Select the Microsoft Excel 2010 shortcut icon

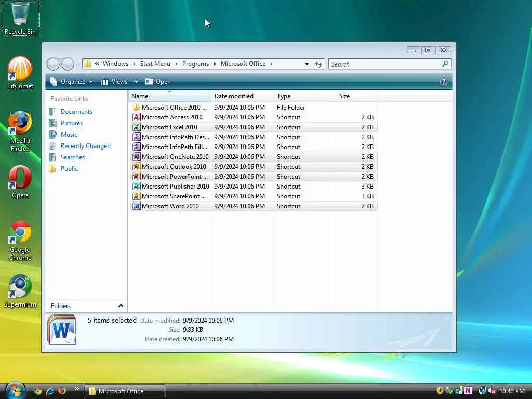click(137, 127)
